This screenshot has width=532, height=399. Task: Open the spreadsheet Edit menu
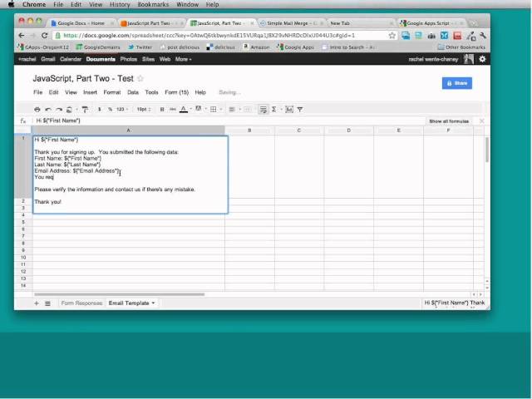[x=53, y=92]
